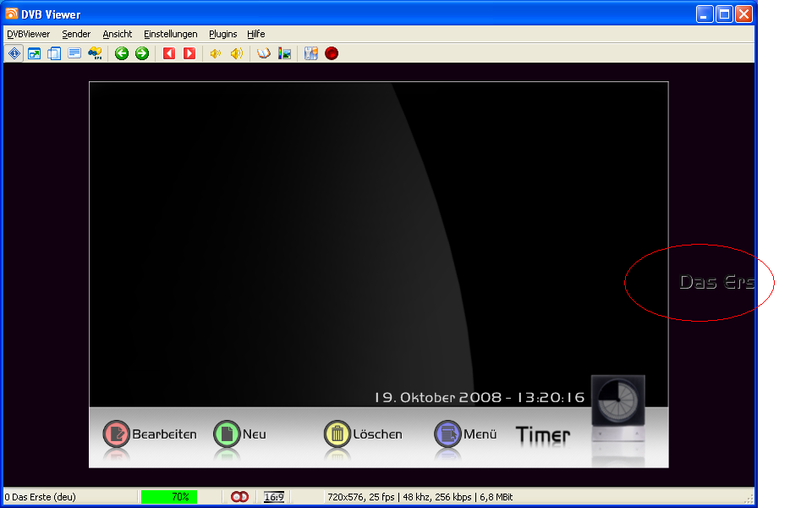Toggle the OSD info diamond icon
Image resolution: width=812 pixels, height=508 pixels.
tap(14, 53)
